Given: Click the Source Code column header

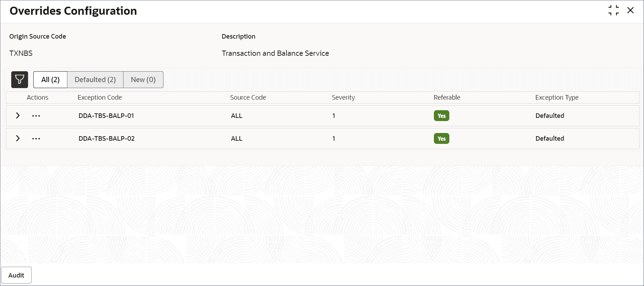Looking at the screenshot, I should tap(248, 98).
